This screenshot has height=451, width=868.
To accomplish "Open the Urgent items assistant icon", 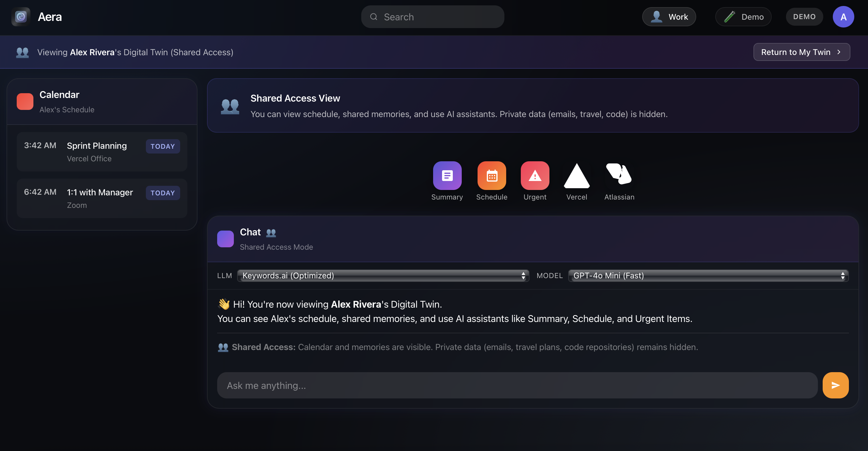I will 535,175.
